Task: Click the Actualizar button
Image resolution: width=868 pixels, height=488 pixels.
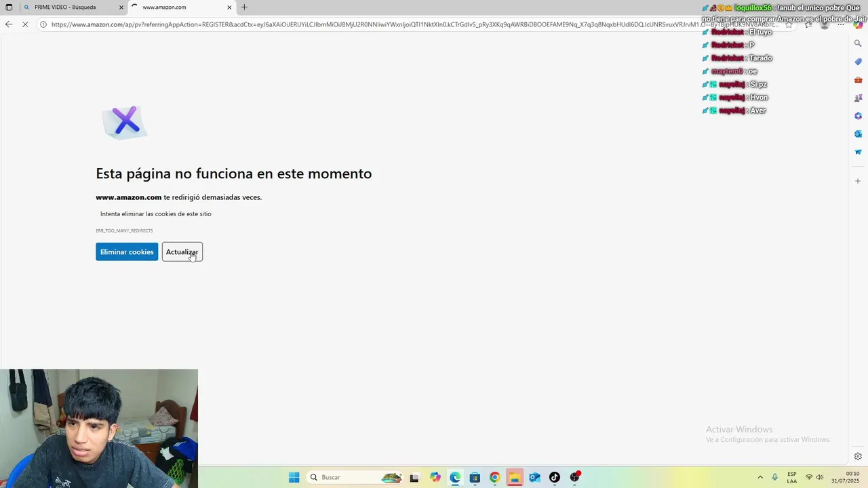Action: [x=182, y=252]
